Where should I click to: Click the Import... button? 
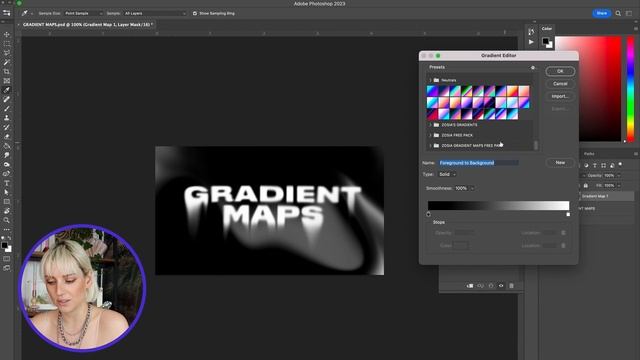coord(560,96)
